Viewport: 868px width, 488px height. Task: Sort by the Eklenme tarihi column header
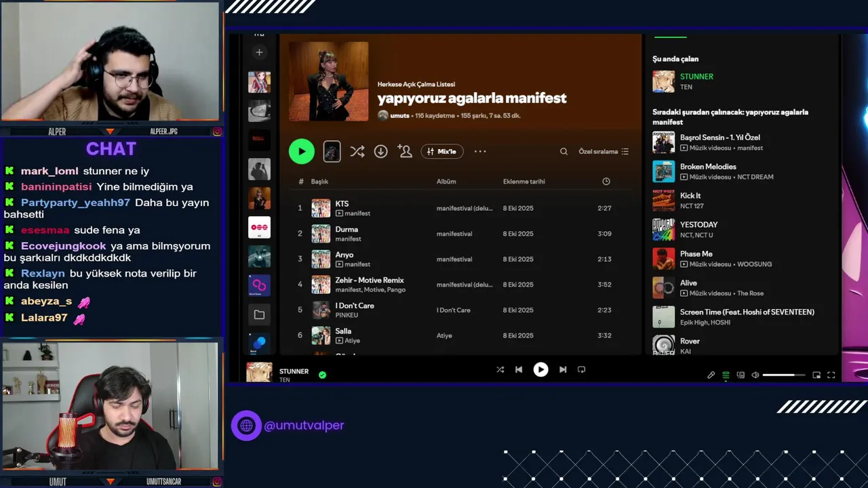[x=524, y=181]
